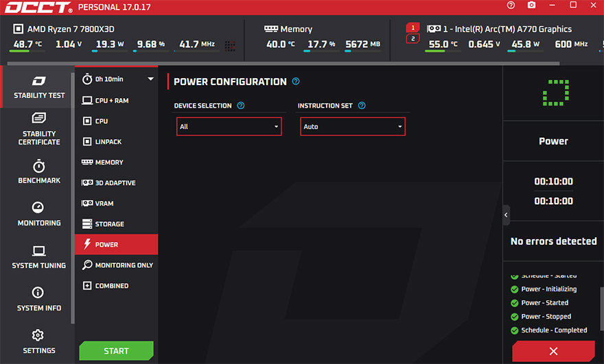604x364 pixels.
Task: Select the Monitoring Only option
Action: (117, 265)
